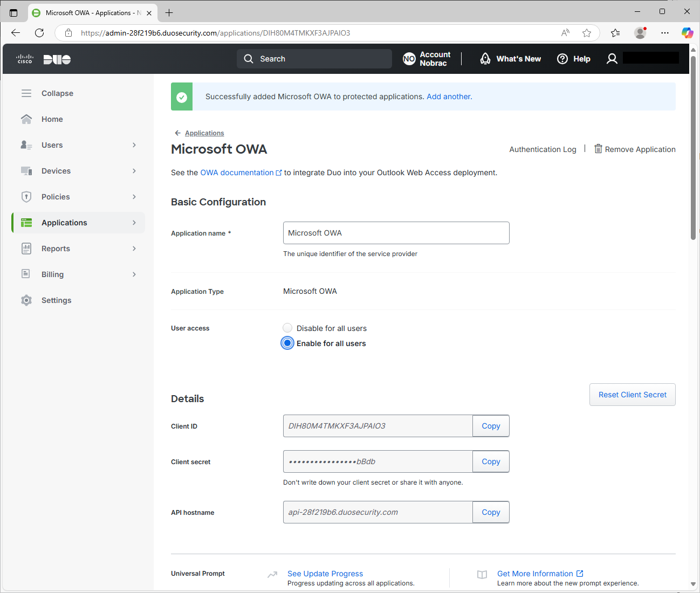Click the Policies shield icon
The image size is (700, 593).
coord(26,197)
